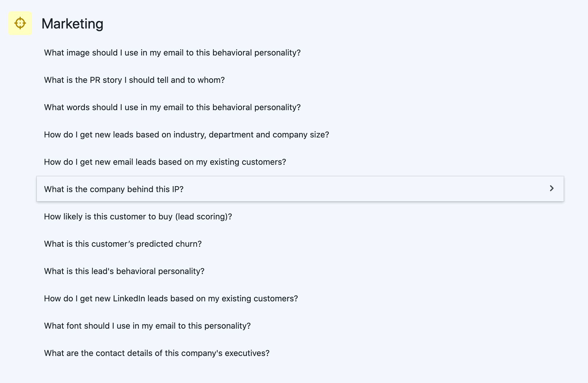Select 'What is the company behind this IP?'
The width and height of the screenshot is (588, 383).
[114, 189]
